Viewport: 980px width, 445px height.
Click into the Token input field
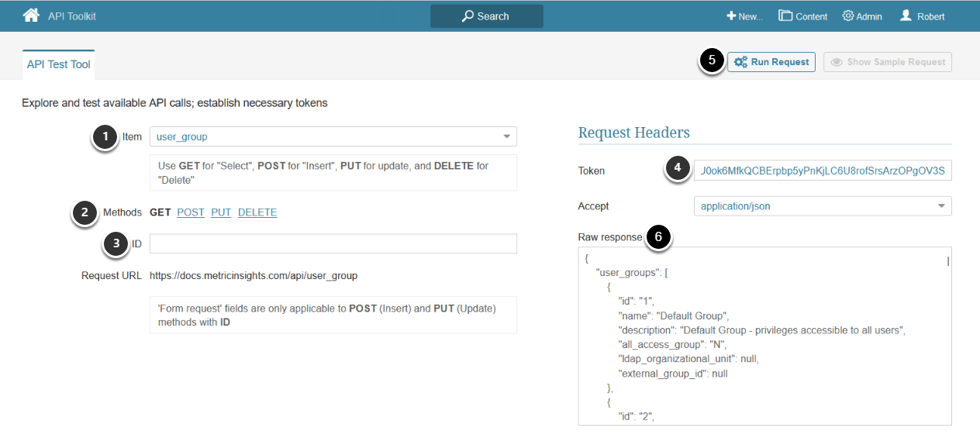823,171
